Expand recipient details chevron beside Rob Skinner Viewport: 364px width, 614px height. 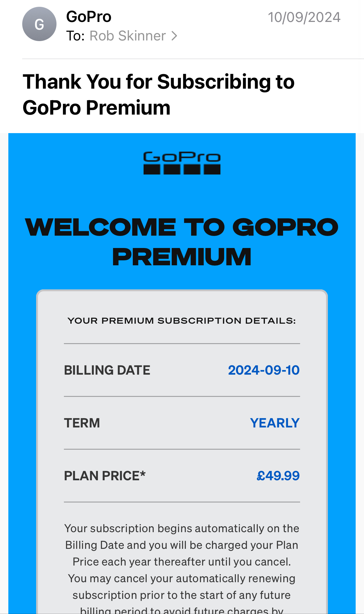[174, 36]
